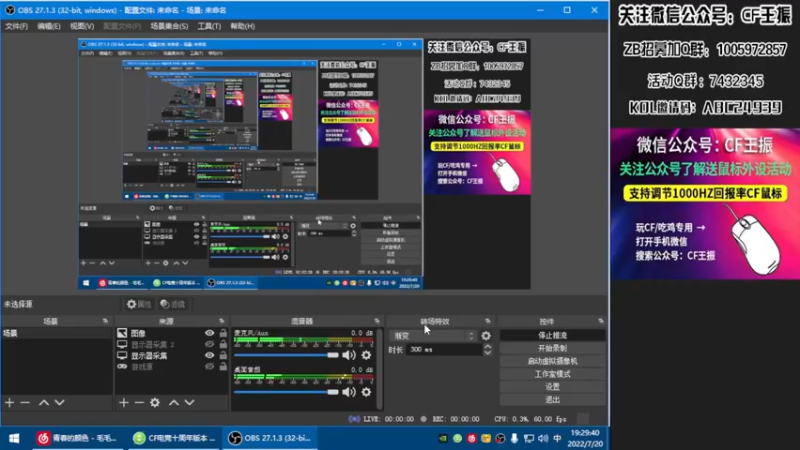Open the 视图(V) menu
Screen dimensions: 800x450
(x=82, y=26)
